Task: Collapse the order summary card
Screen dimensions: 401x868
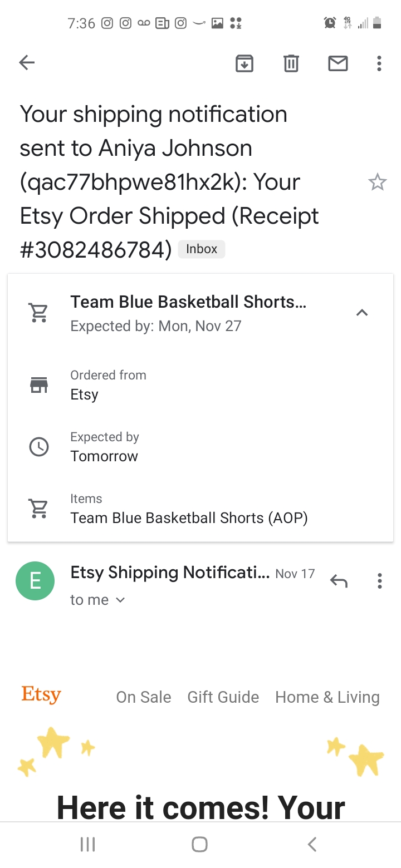Action: [x=362, y=313]
